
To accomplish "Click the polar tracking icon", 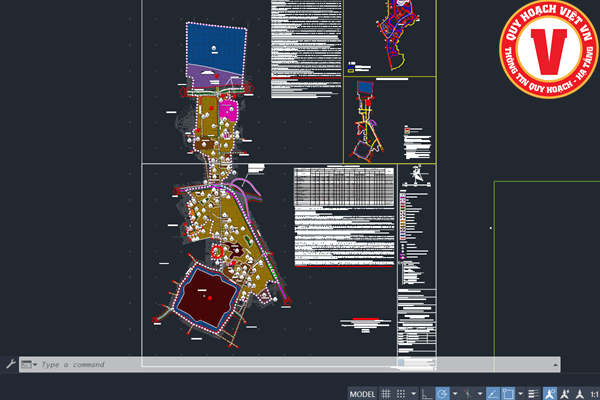I will 442,394.
